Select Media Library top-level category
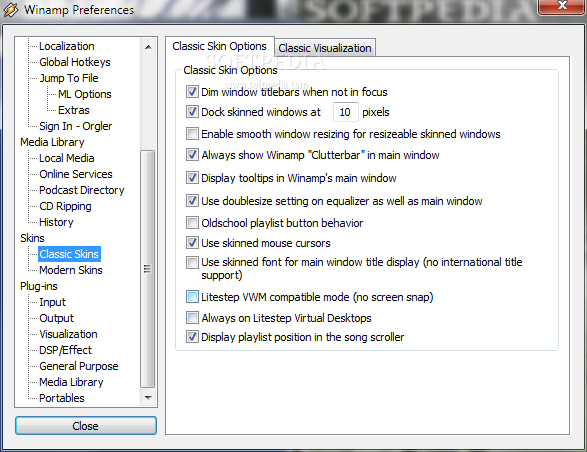The width and height of the screenshot is (587, 452). (52, 142)
